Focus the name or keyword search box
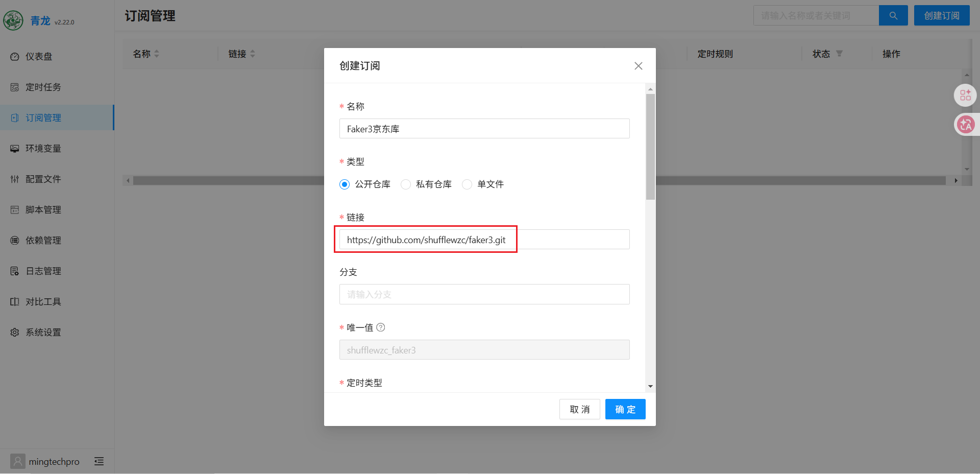Viewport: 980px width, 474px height. (x=816, y=15)
